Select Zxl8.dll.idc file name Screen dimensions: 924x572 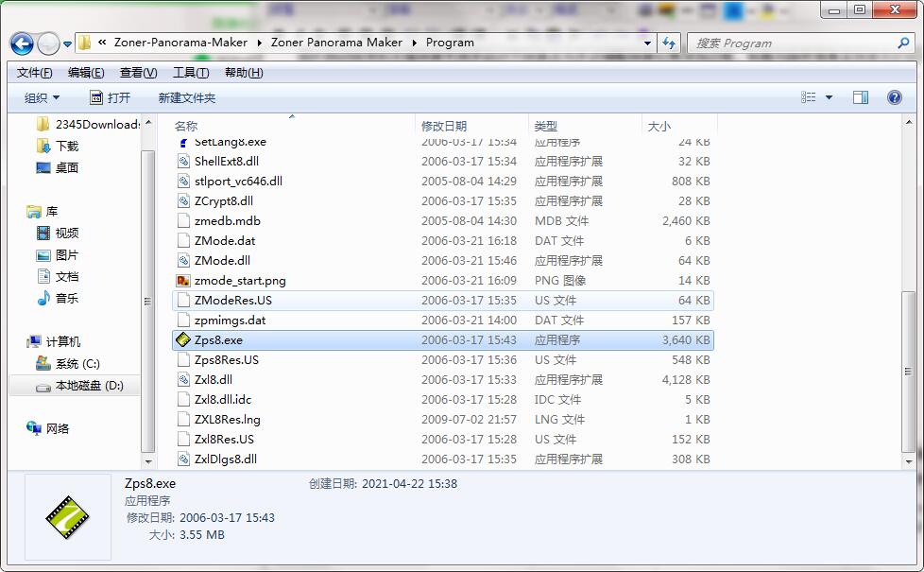223,400
